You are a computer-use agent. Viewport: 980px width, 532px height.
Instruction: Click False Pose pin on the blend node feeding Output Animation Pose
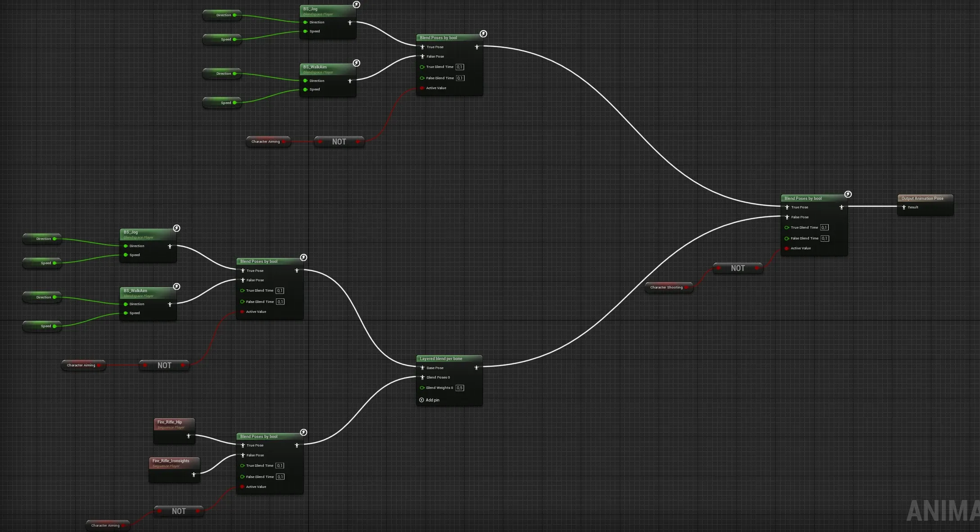tap(787, 217)
